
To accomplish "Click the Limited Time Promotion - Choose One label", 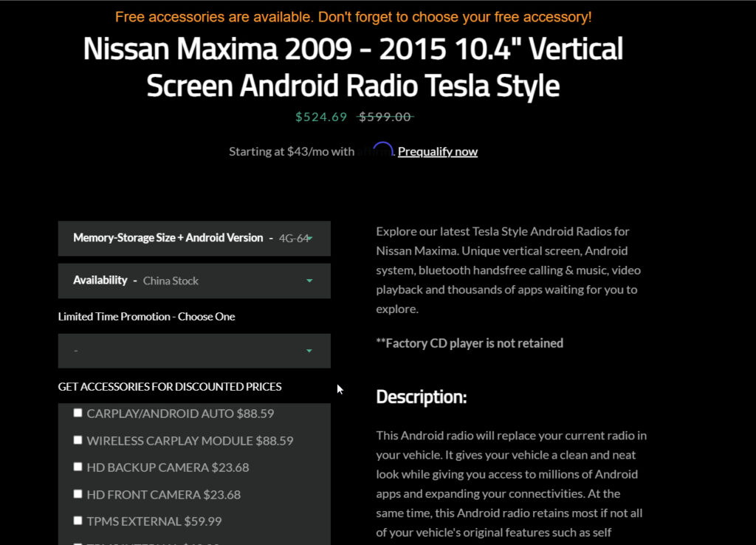I will pos(146,317).
